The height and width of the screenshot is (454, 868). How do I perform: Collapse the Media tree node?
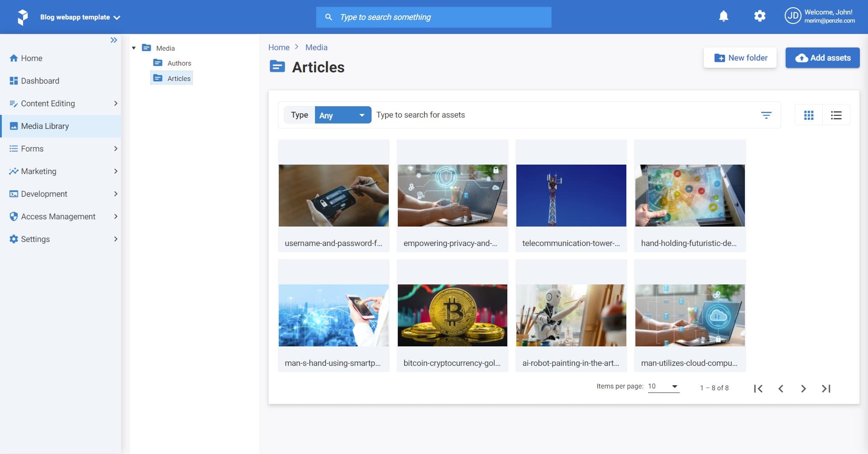pos(134,48)
